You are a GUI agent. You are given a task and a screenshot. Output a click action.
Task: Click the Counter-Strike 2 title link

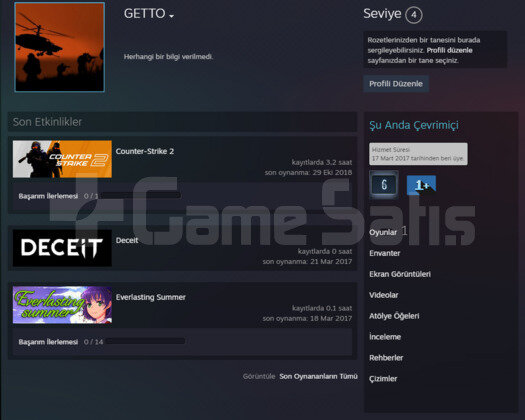tap(145, 151)
